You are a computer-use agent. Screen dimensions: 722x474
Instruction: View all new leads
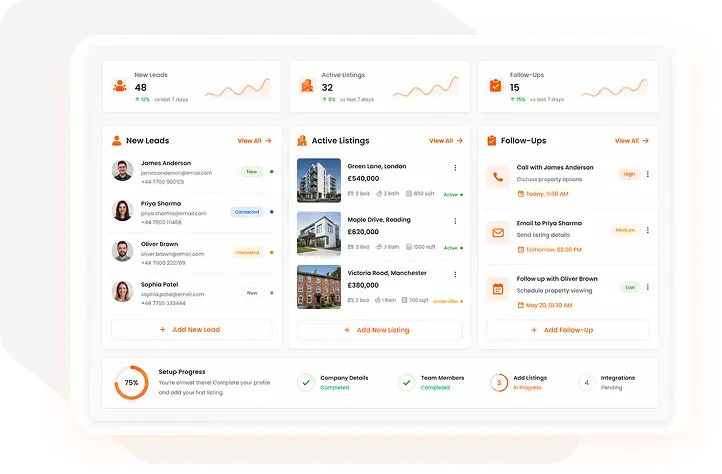254,140
